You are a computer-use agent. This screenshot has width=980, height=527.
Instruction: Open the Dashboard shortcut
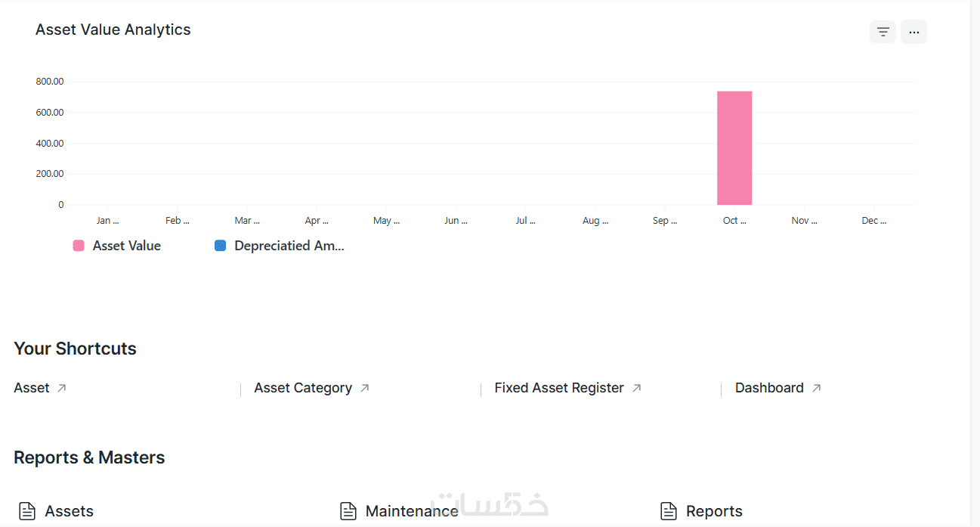768,388
